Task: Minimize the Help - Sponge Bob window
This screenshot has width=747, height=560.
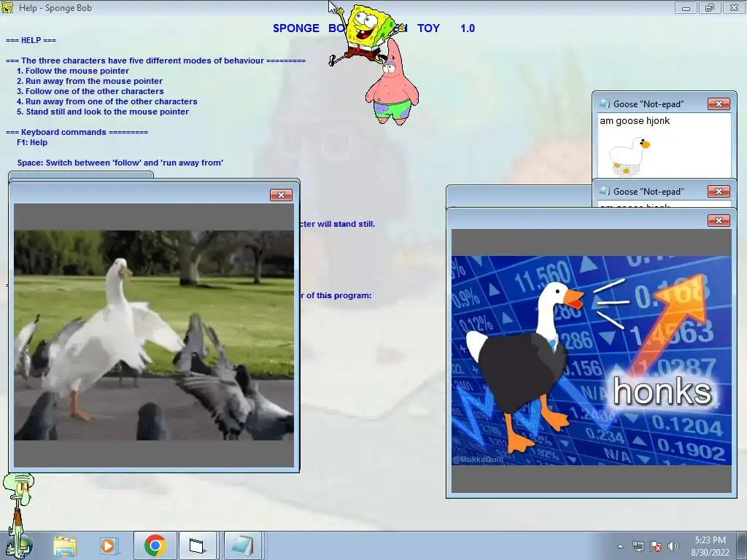Action: (686, 8)
